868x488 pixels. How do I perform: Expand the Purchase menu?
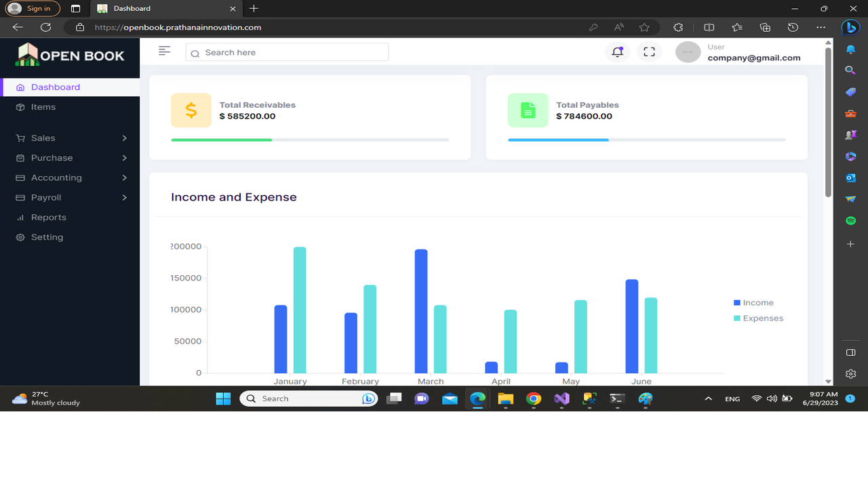[52, 157]
